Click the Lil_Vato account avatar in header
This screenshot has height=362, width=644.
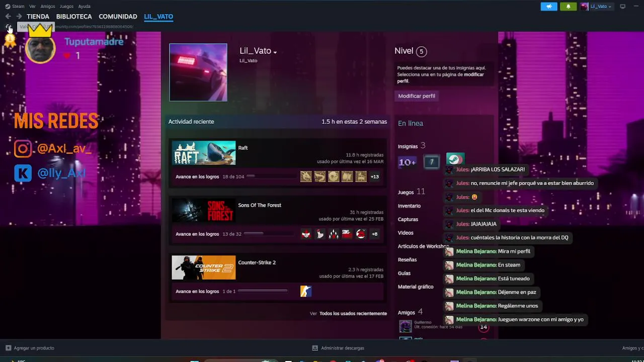[584, 7]
